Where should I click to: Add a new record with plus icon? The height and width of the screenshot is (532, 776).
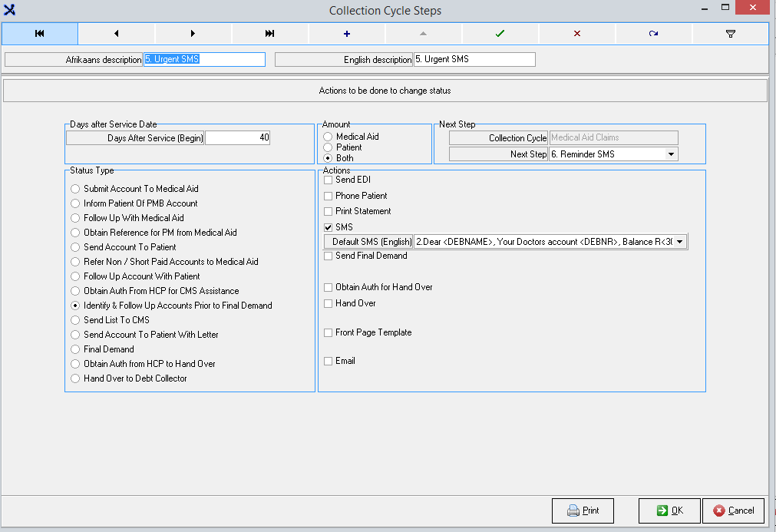(347, 34)
